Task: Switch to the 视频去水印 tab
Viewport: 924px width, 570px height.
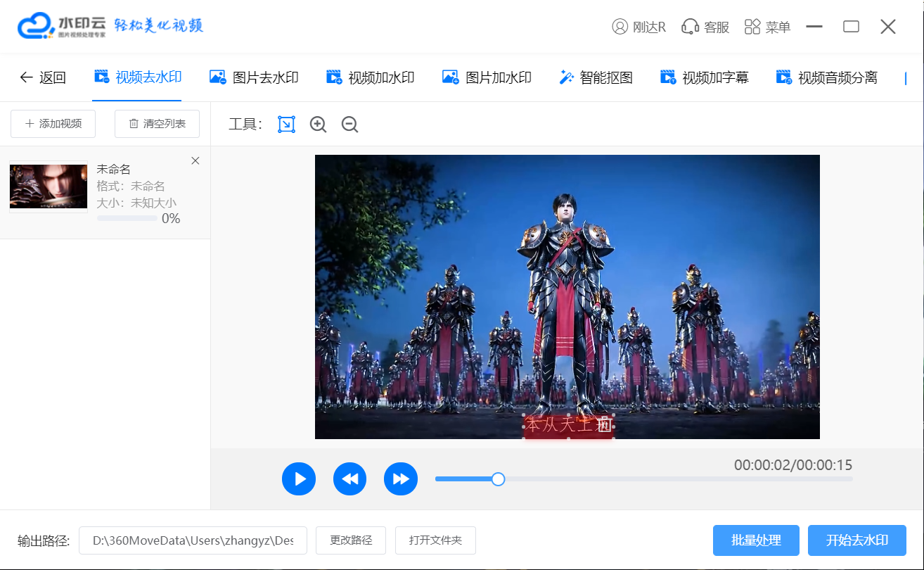Action: click(137, 77)
